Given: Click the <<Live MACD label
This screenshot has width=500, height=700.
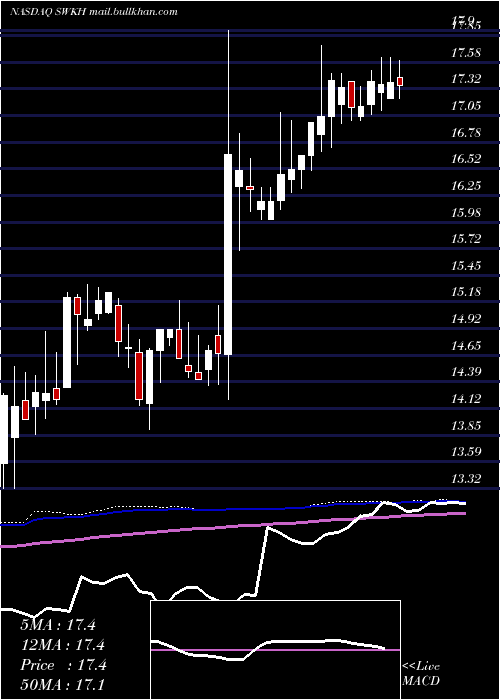Looking at the screenshot, I should pyautogui.click(x=421, y=674).
